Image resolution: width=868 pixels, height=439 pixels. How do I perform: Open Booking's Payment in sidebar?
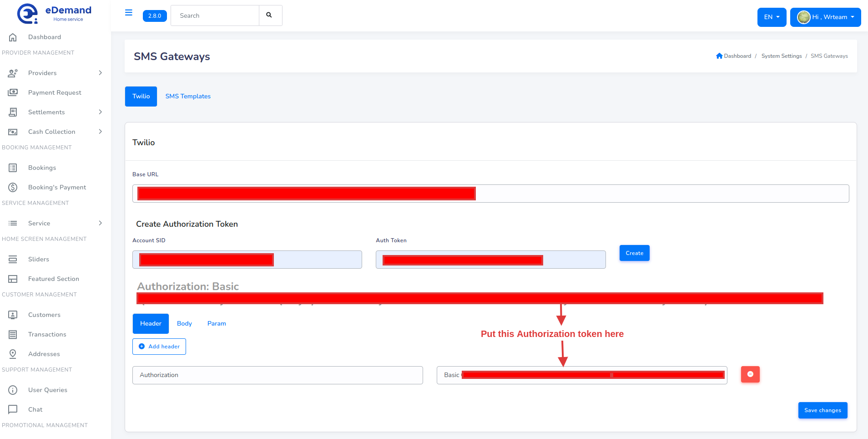point(57,187)
